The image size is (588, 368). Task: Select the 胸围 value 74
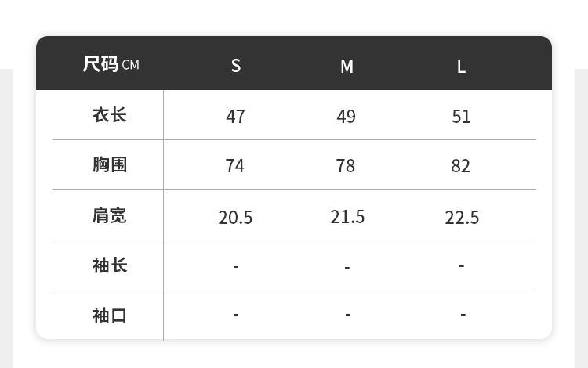235,166
